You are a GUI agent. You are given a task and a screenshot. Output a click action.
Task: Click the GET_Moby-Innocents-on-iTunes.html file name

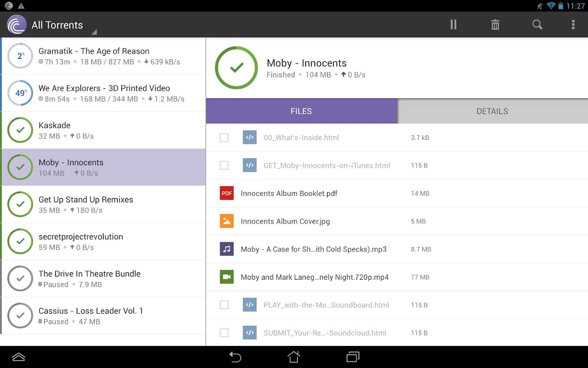(x=327, y=166)
